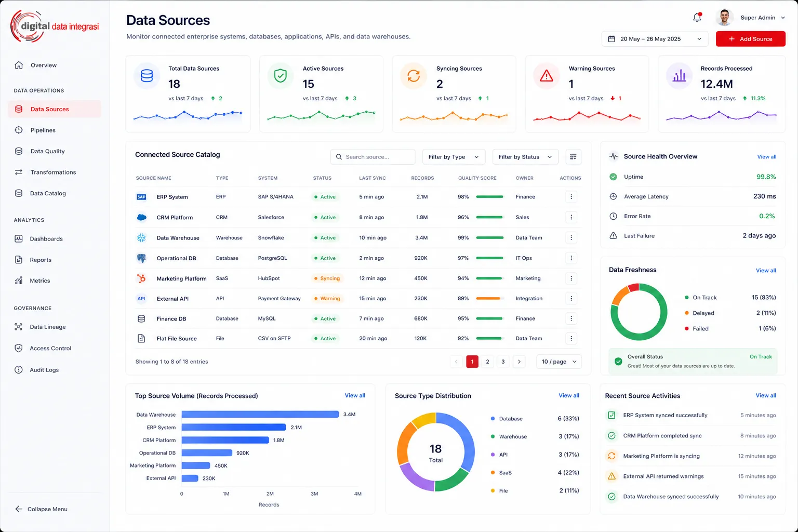The height and width of the screenshot is (532, 798).
Task: Click the Metrics sidebar icon
Action: point(19,281)
